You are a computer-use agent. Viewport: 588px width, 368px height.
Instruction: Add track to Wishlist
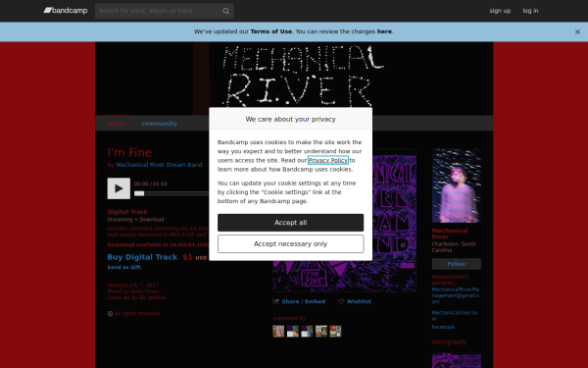(x=359, y=301)
